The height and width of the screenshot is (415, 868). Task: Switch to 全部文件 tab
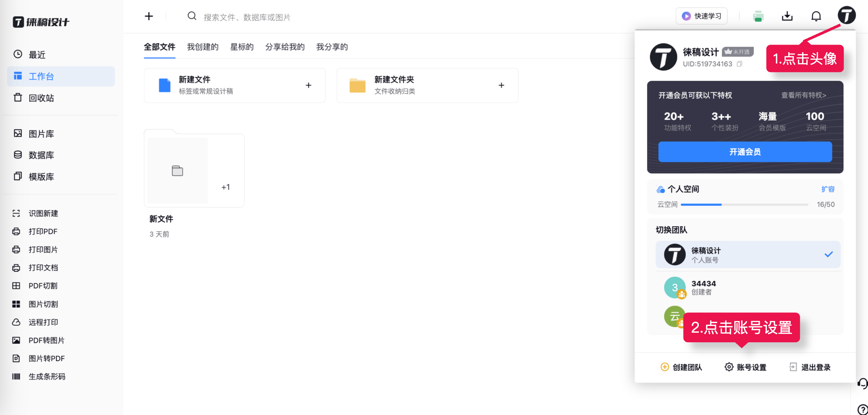160,47
